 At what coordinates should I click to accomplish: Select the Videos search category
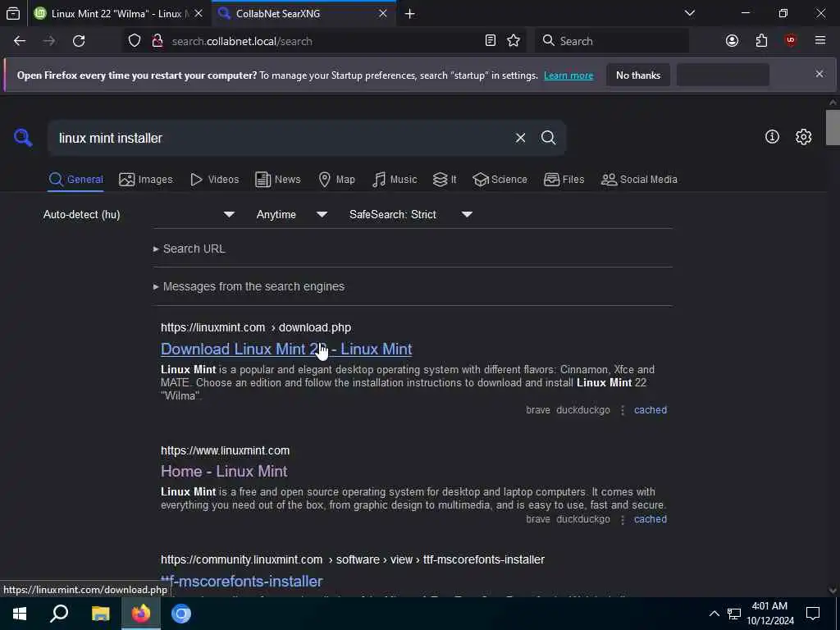pos(214,180)
